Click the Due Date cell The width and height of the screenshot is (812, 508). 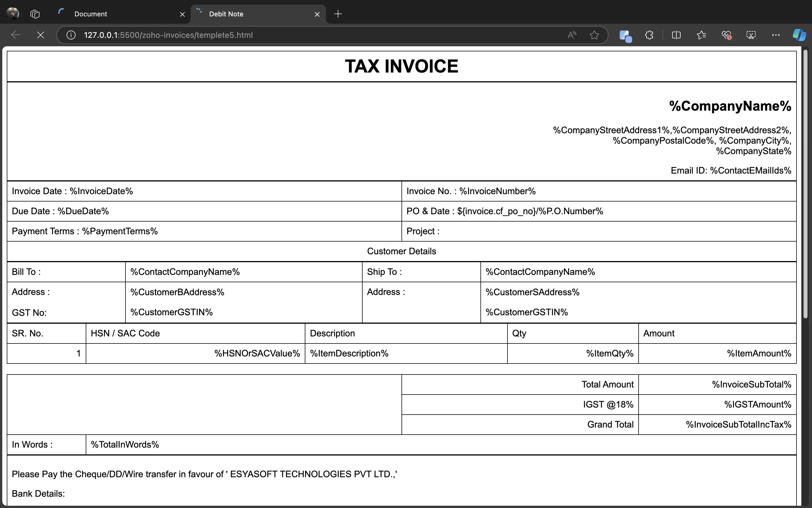click(x=204, y=211)
